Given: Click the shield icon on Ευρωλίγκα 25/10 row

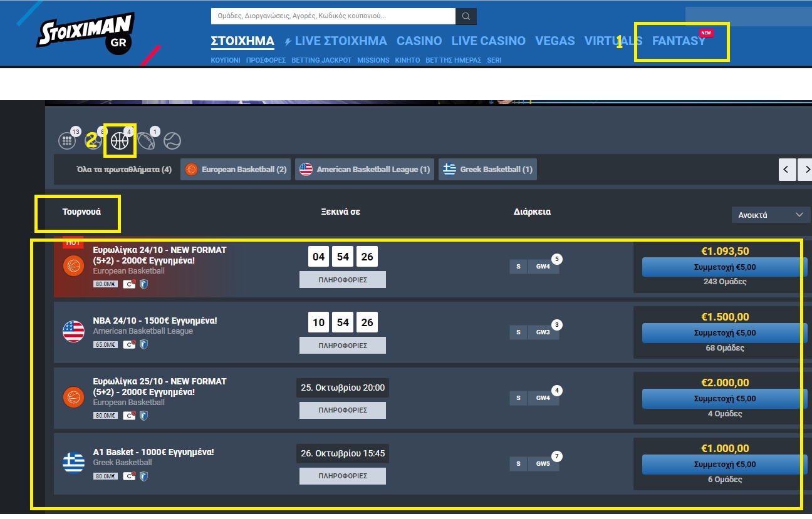Looking at the screenshot, I should click(x=143, y=415).
